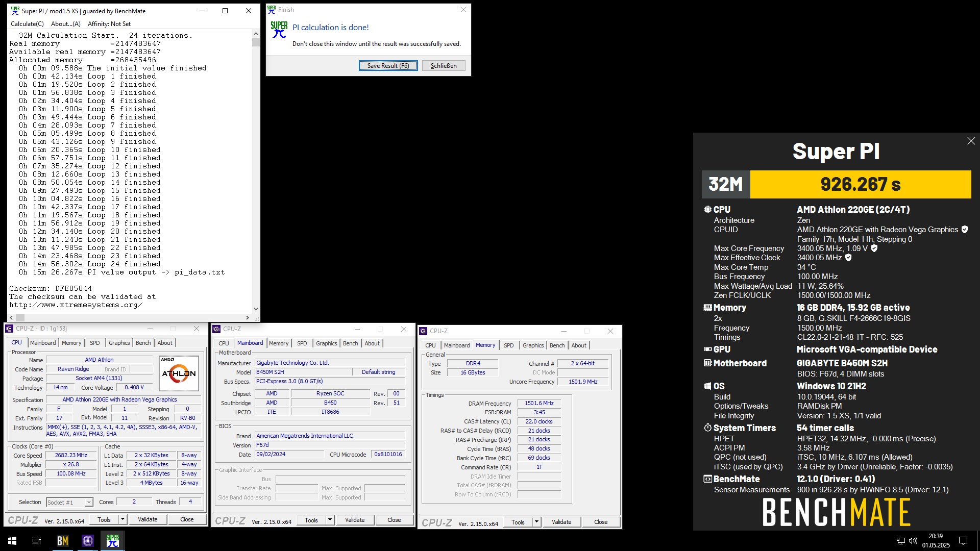Click the Memory icon in BenchMate panel
Image resolution: width=980 pixels, height=551 pixels.
point(707,308)
